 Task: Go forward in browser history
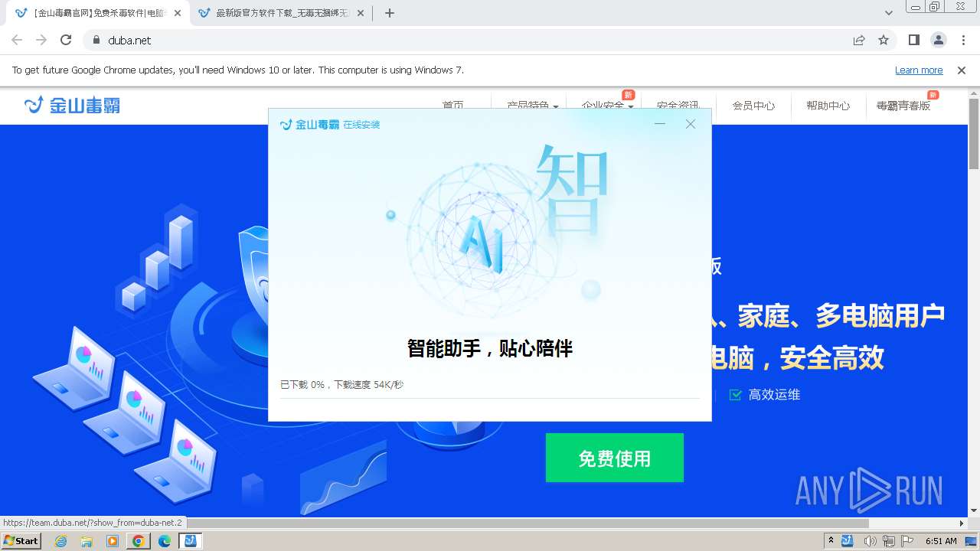pos(41,40)
